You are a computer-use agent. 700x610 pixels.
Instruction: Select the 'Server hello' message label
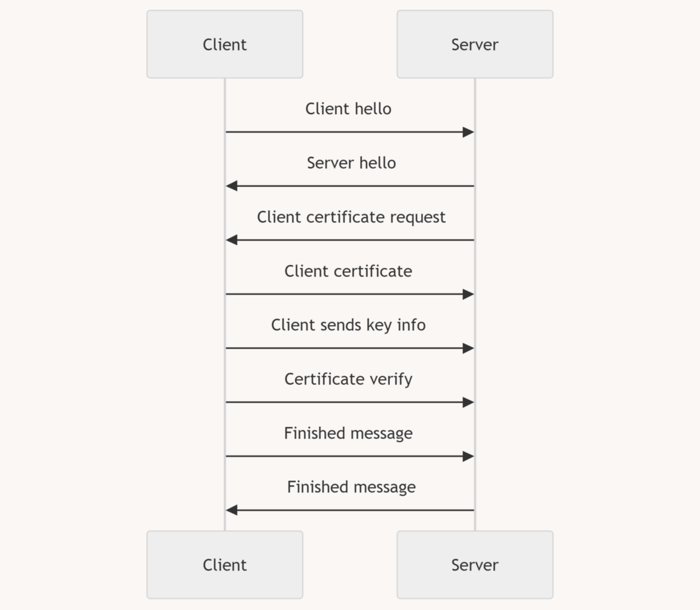click(351, 163)
